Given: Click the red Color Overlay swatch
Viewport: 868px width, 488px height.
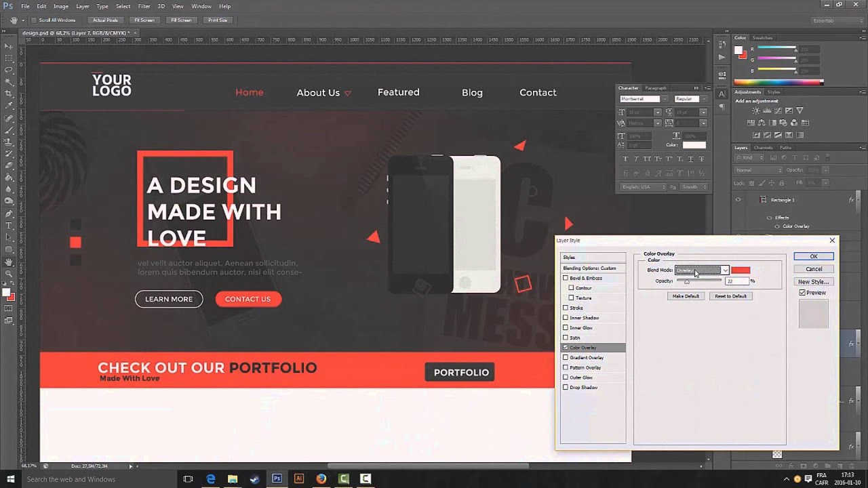Looking at the screenshot, I should 741,270.
